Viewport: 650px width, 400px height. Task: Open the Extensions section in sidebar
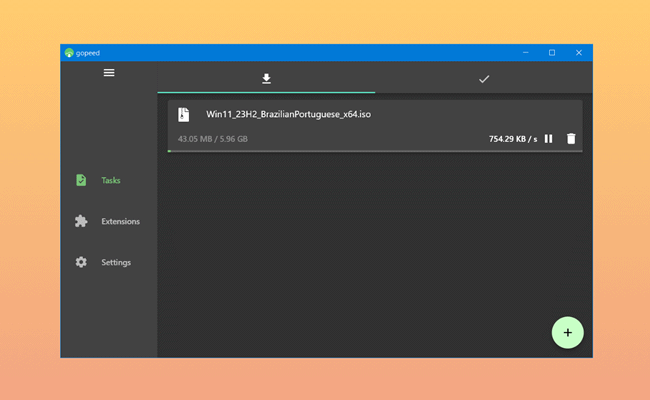click(x=109, y=221)
